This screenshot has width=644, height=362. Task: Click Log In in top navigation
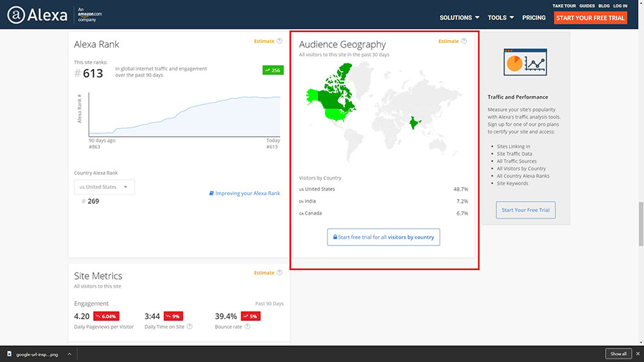[620, 6]
